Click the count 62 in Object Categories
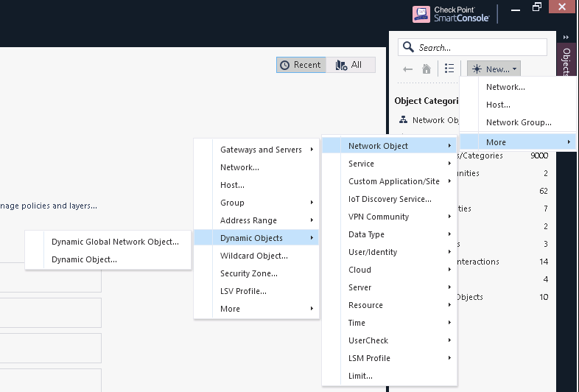Viewport: 579px width, 392px height. point(544,191)
